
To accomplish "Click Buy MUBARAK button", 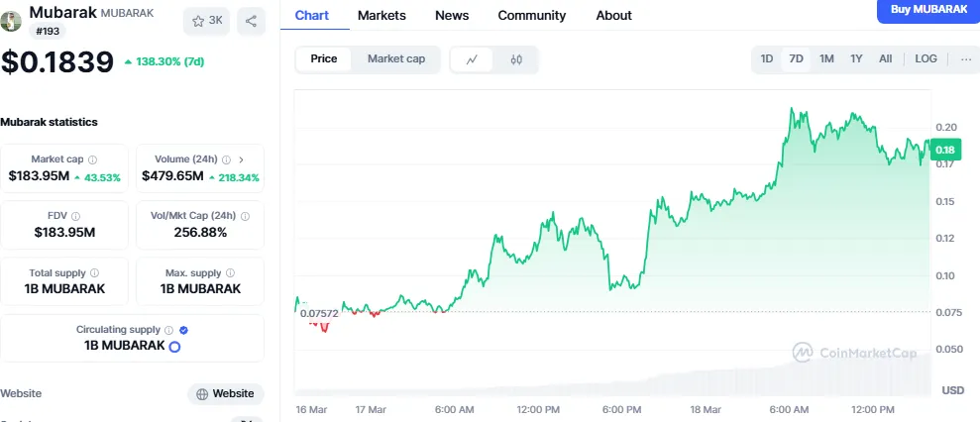I will pyautogui.click(x=928, y=10).
